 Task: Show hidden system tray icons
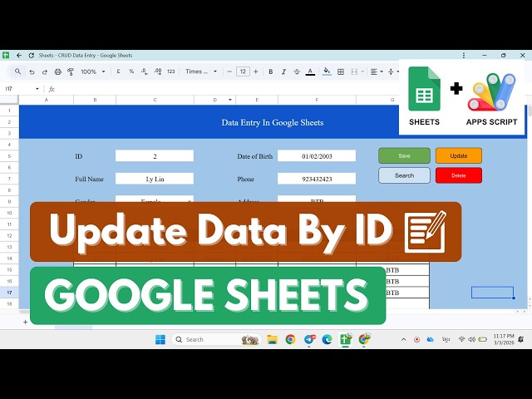403,339
